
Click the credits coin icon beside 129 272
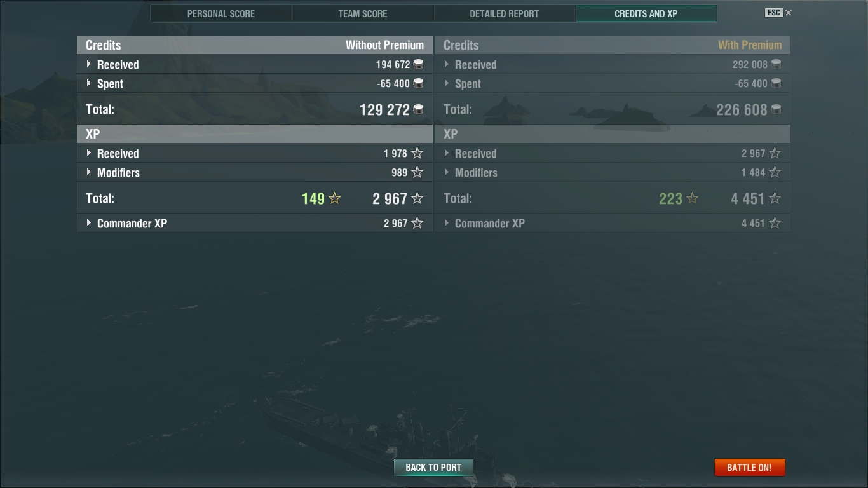click(418, 109)
